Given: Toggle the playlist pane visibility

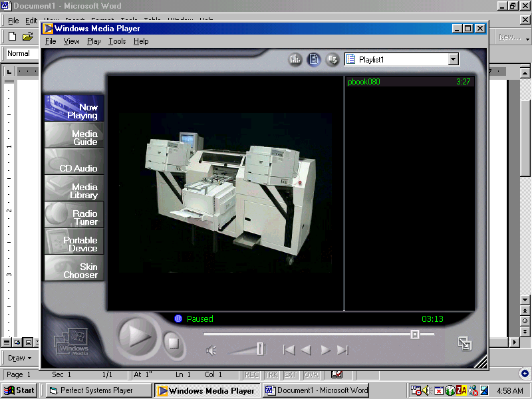Looking at the screenshot, I should [314, 60].
